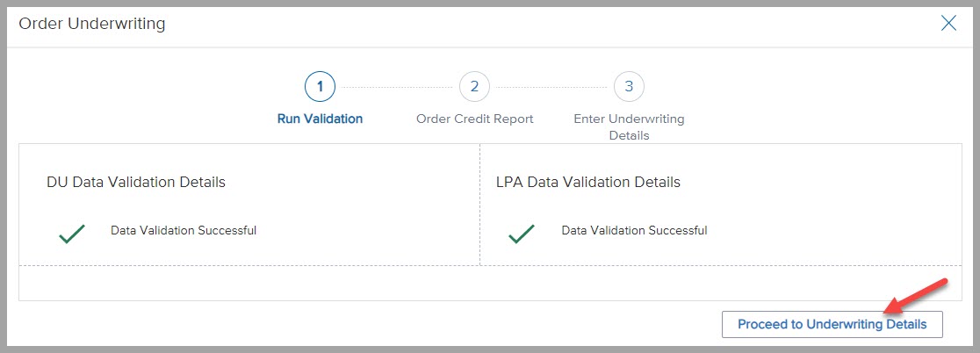This screenshot has width=980, height=353.
Task: Click the Order Underwriting dialog title
Action: (x=92, y=24)
